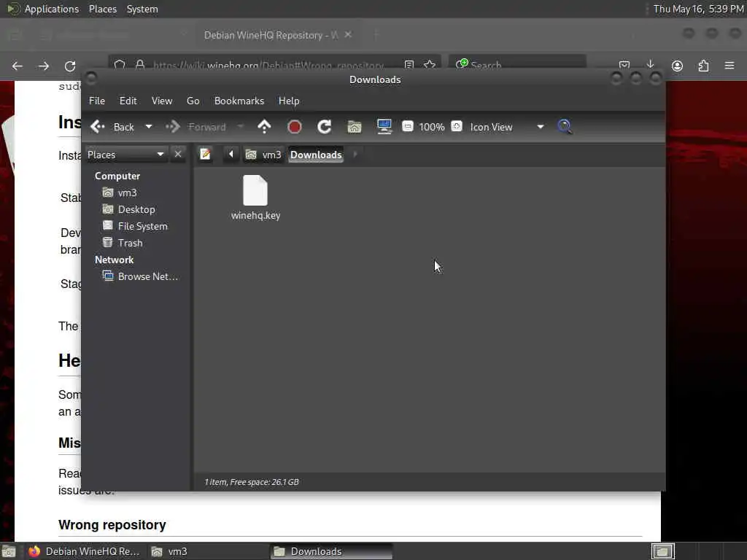The height and width of the screenshot is (560, 747).
Task: Zoom in on the file view
Action: [x=457, y=126]
